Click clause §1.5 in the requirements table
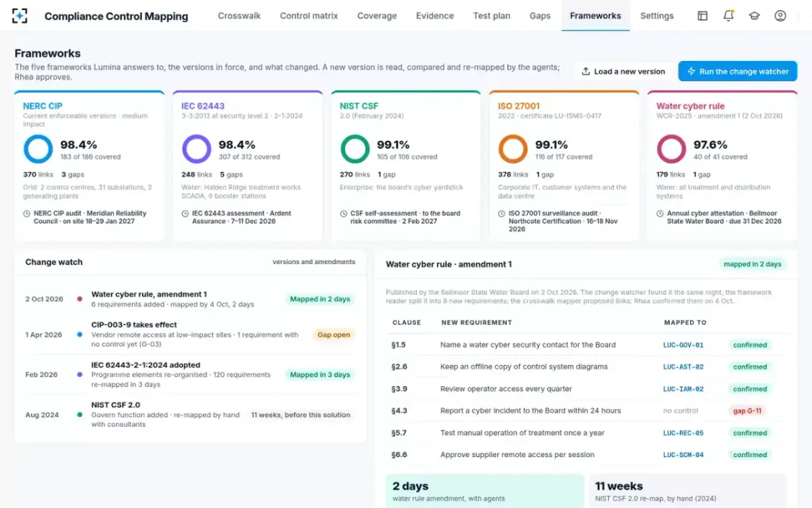 click(399, 345)
